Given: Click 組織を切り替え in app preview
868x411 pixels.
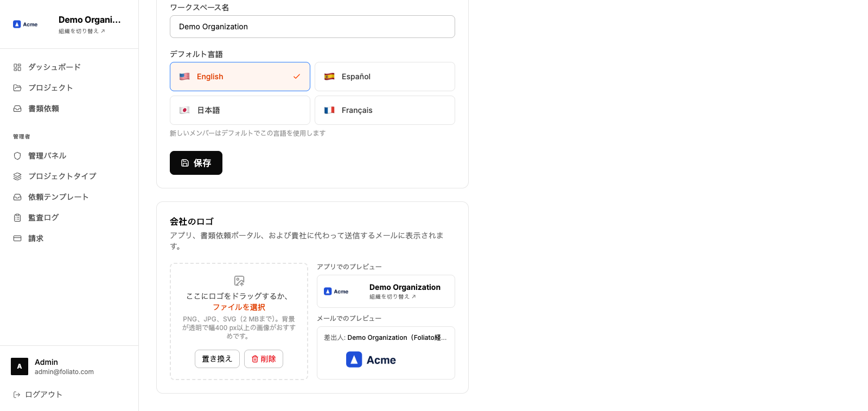Looking at the screenshot, I should [393, 297].
